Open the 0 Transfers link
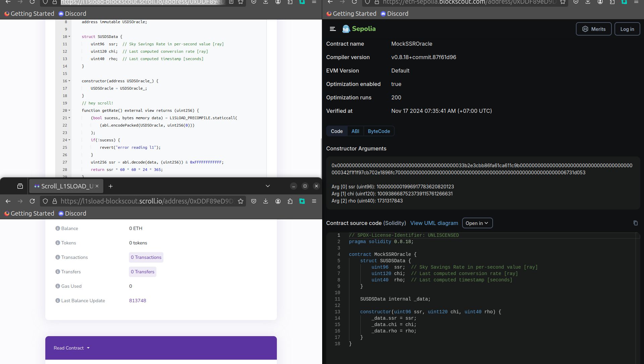This screenshot has height=364, width=644. coord(143,272)
